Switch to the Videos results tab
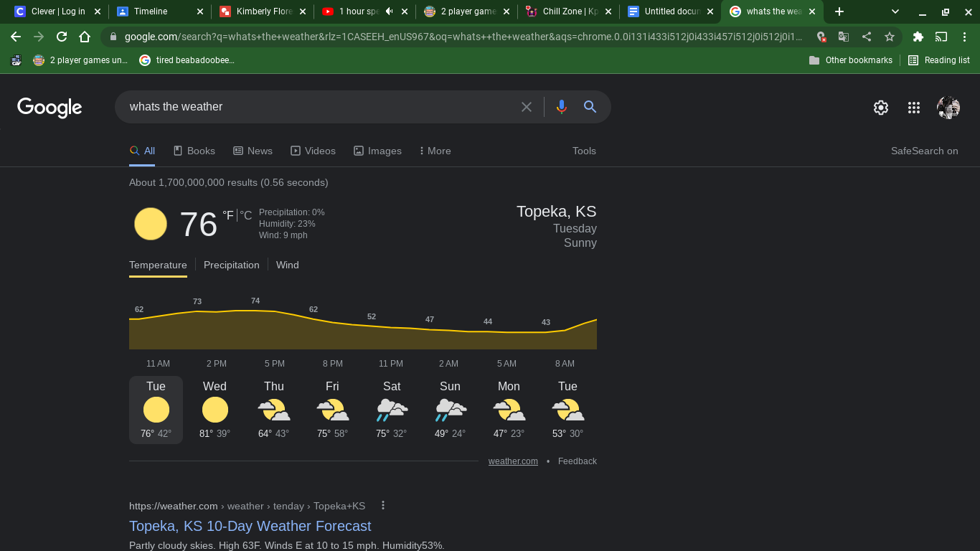 pos(313,151)
